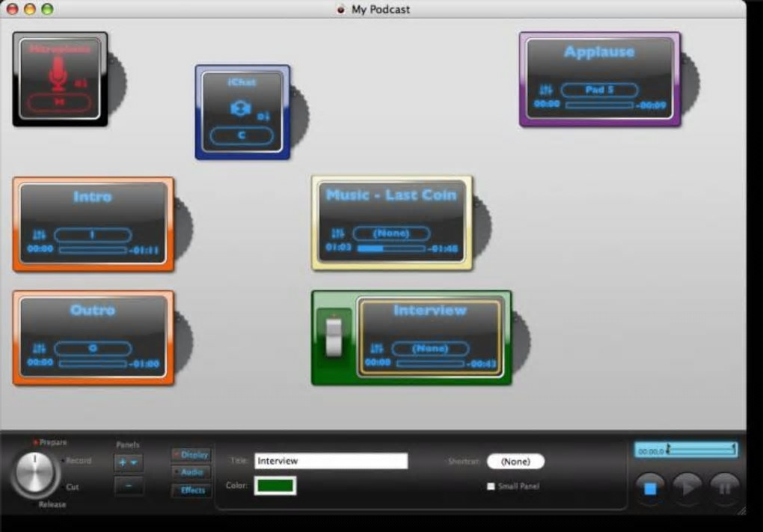Click the M shortcut pill in Microphone panel
763x532 pixels.
pyautogui.click(x=59, y=102)
